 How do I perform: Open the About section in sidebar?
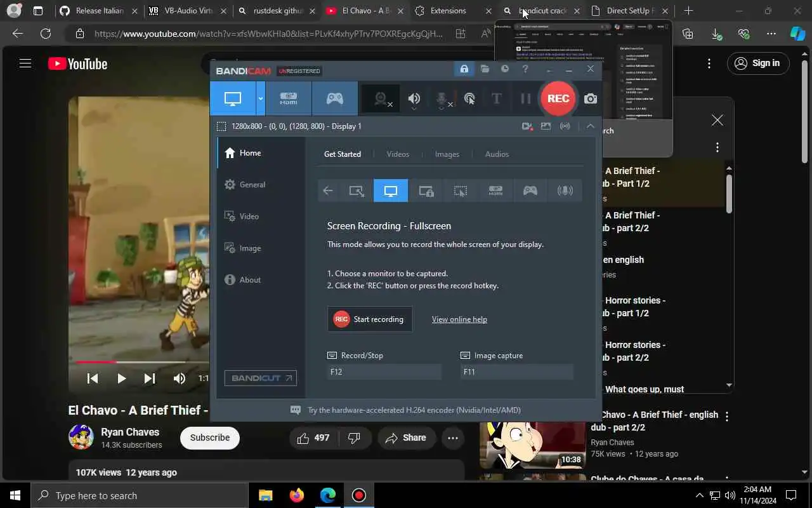coord(261,280)
